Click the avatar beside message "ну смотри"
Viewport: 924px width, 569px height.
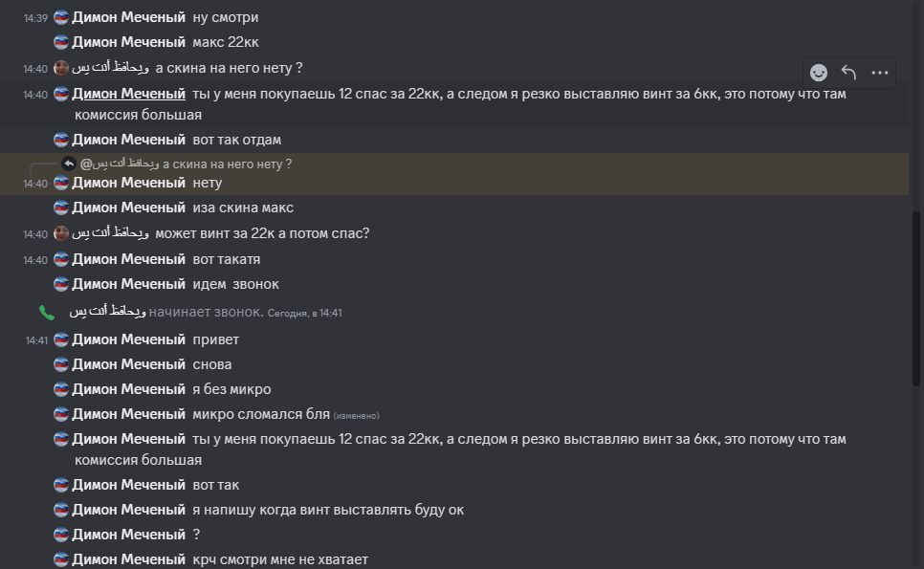pyautogui.click(x=61, y=17)
